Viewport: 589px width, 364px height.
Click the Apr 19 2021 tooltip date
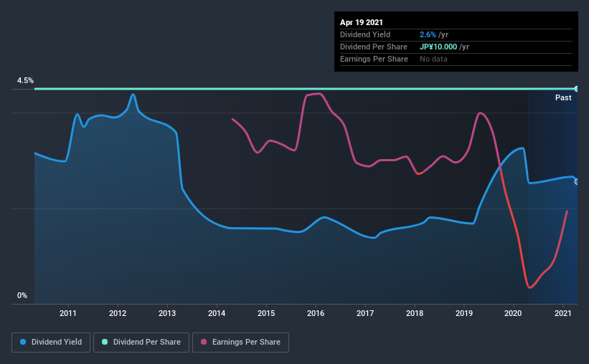[x=362, y=22]
